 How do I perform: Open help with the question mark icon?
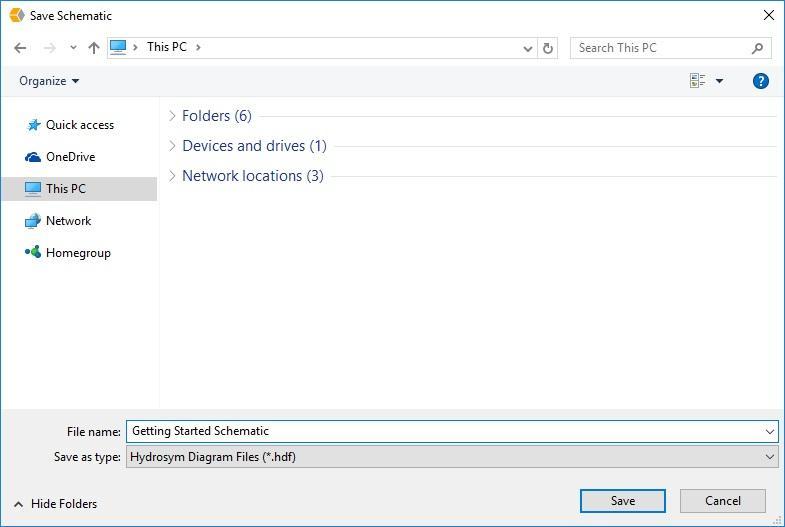pos(760,81)
